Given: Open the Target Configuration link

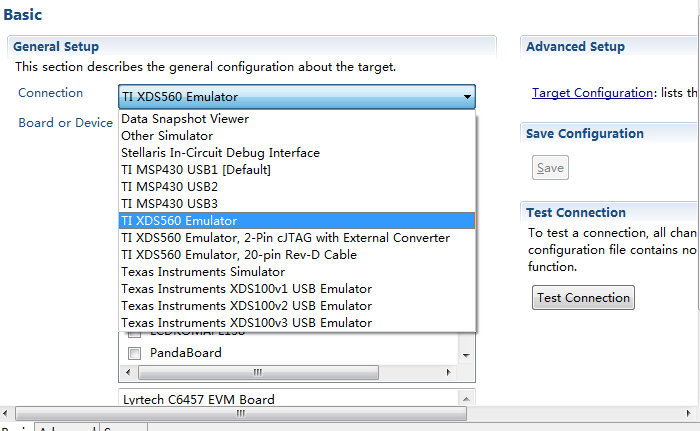Looking at the screenshot, I should coord(592,93).
